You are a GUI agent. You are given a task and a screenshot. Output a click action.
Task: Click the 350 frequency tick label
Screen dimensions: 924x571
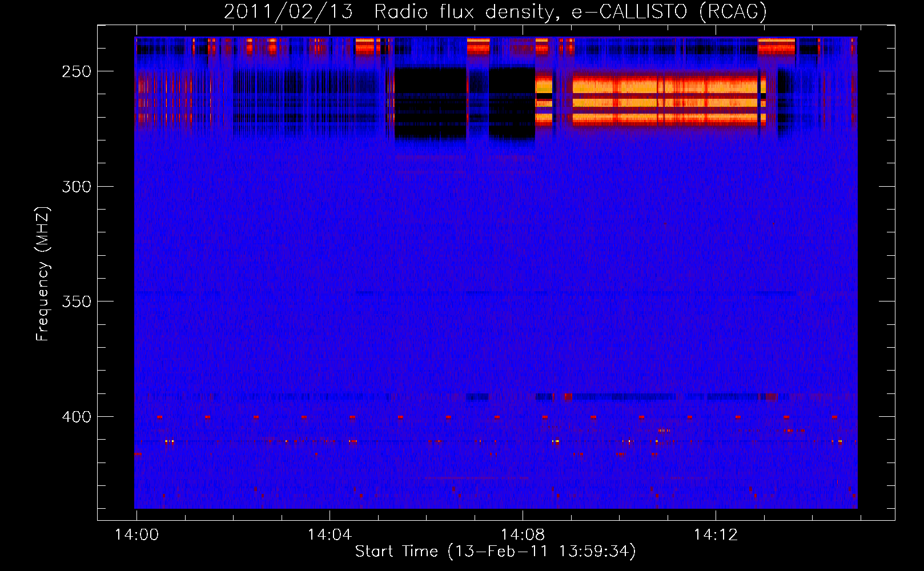pyautogui.click(x=77, y=301)
